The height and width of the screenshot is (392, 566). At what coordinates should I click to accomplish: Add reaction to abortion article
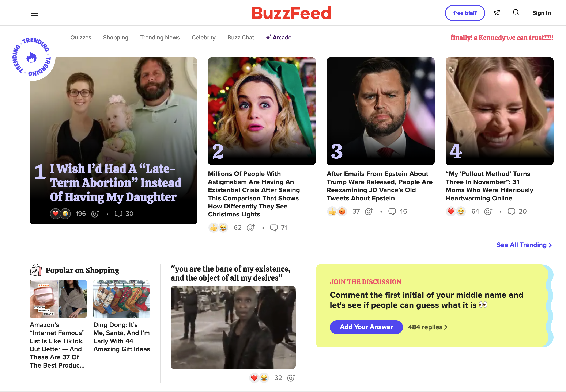(x=95, y=214)
